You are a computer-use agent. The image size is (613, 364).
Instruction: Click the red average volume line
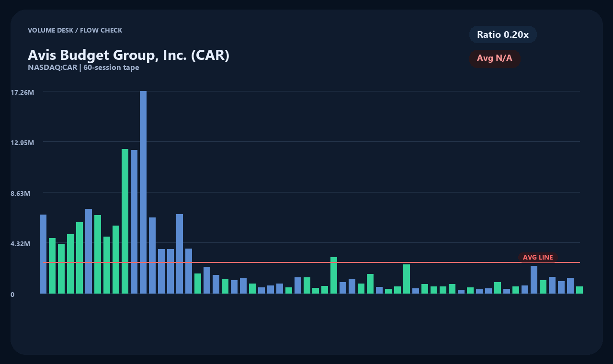(x=311, y=262)
